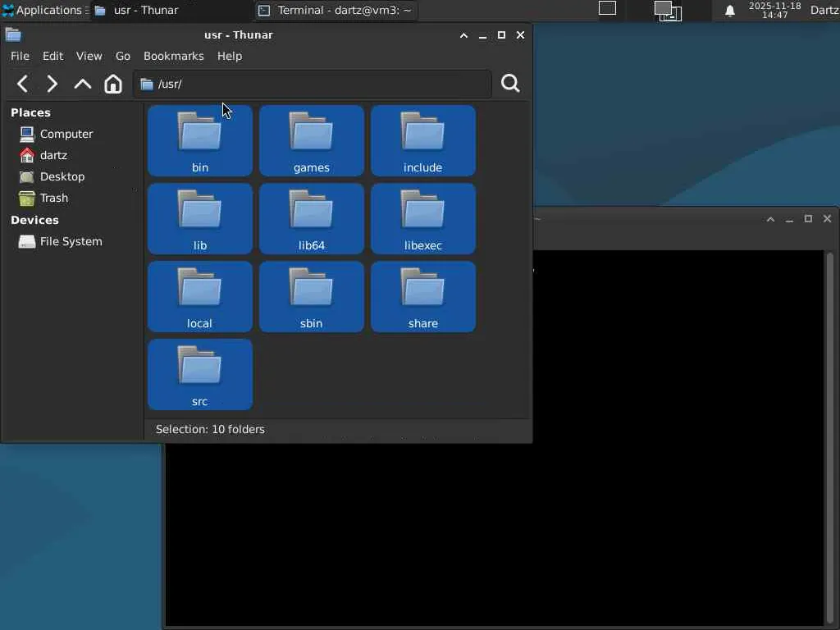The image size is (840, 630).
Task: Click the Dartz user label in panel
Action: [824, 10]
